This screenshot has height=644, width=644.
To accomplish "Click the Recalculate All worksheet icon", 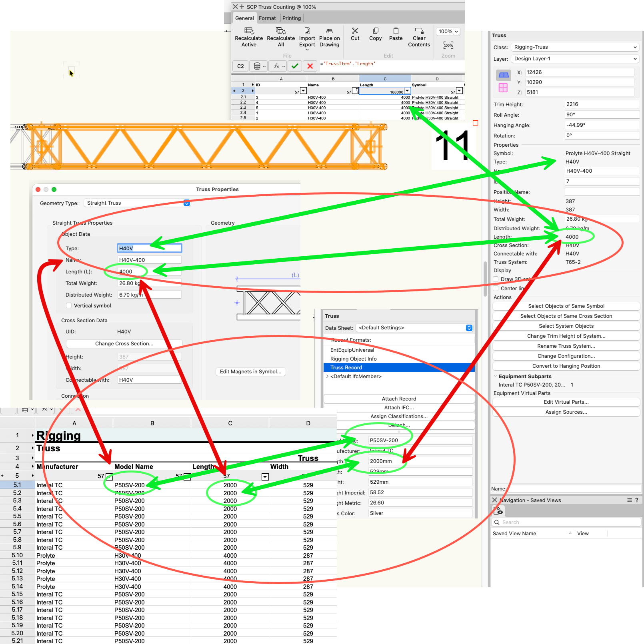I will click(x=281, y=31).
